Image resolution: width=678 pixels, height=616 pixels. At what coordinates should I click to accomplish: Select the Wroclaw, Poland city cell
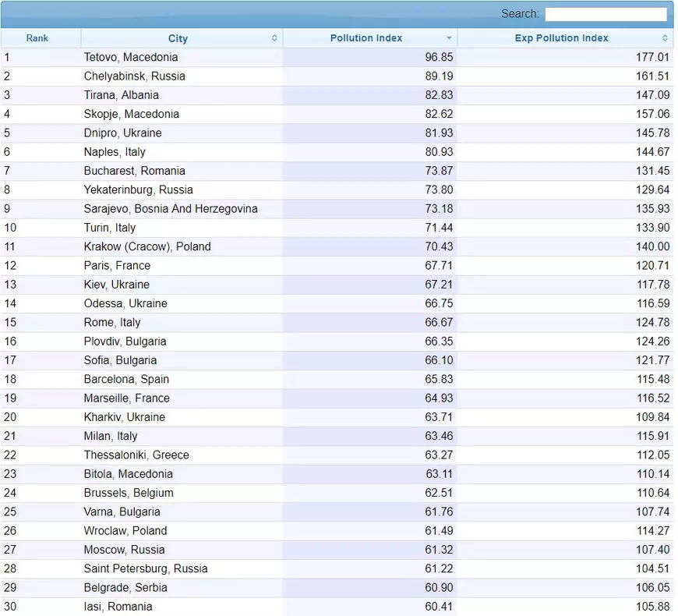pos(182,531)
